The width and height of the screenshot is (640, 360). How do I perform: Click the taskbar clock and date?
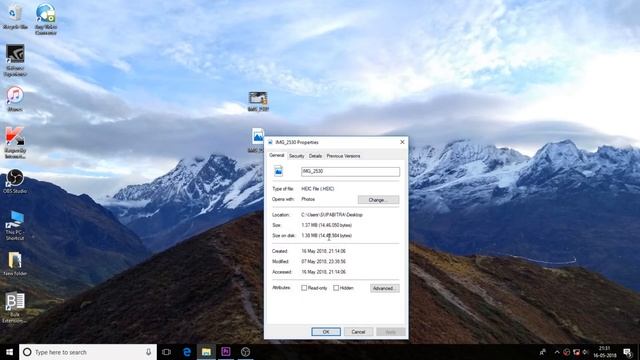pos(605,352)
